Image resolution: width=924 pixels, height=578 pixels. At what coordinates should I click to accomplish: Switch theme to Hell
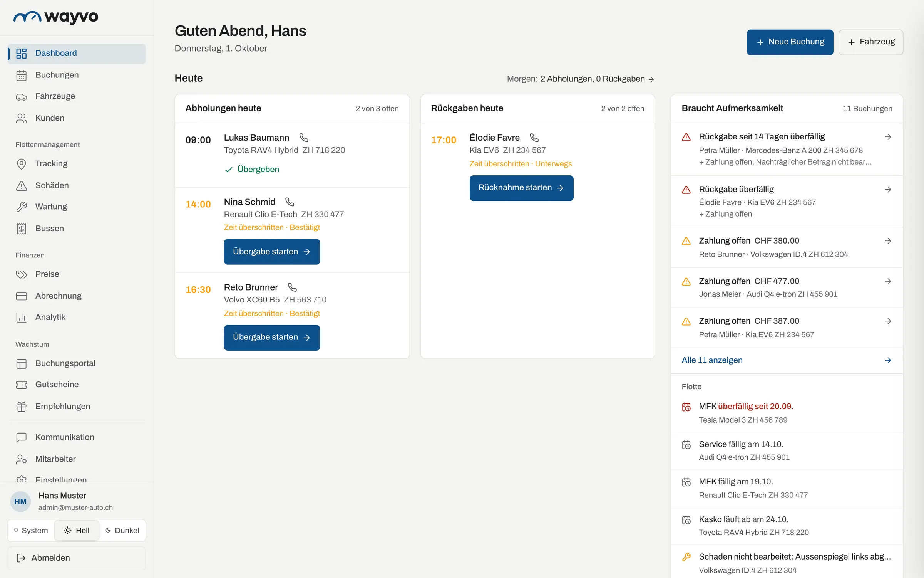click(77, 531)
